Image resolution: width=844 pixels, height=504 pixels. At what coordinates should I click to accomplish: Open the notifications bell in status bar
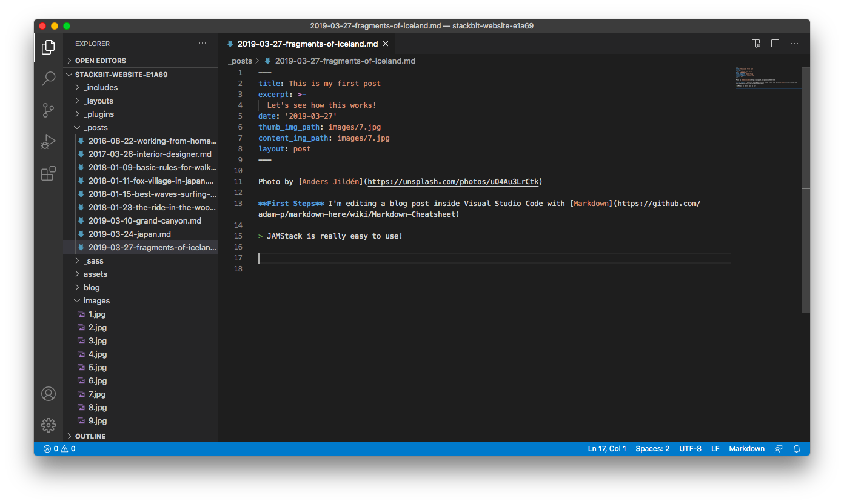coord(797,449)
